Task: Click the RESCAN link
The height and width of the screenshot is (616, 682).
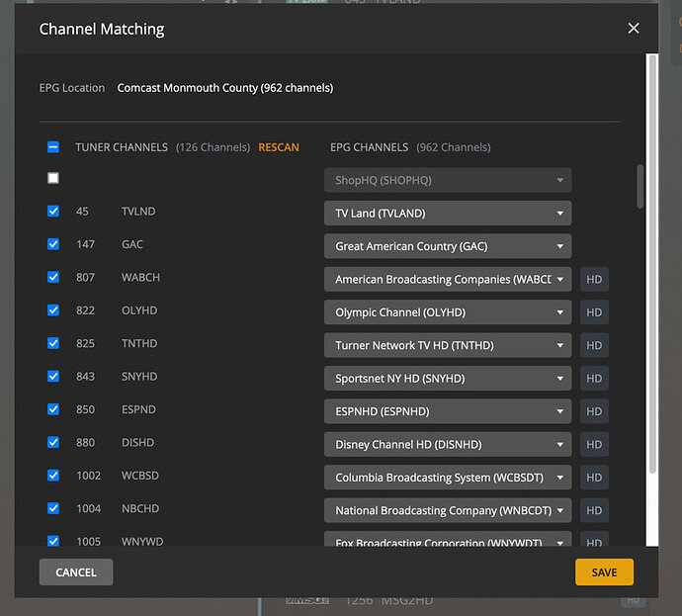Action: [279, 147]
